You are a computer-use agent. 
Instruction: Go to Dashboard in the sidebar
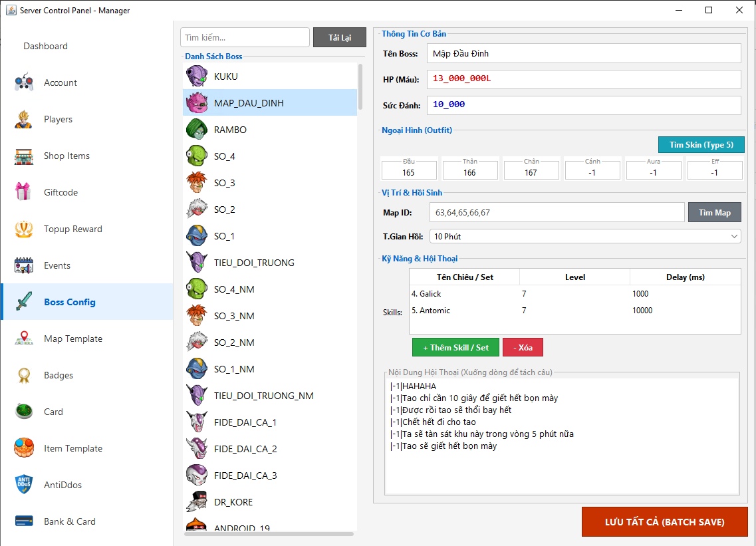[45, 46]
